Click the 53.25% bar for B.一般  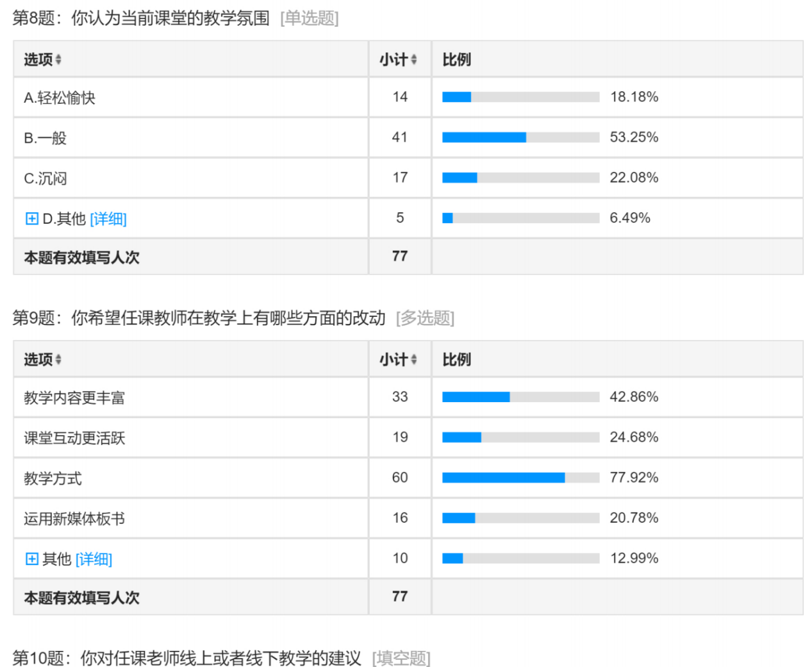tap(520, 137)
